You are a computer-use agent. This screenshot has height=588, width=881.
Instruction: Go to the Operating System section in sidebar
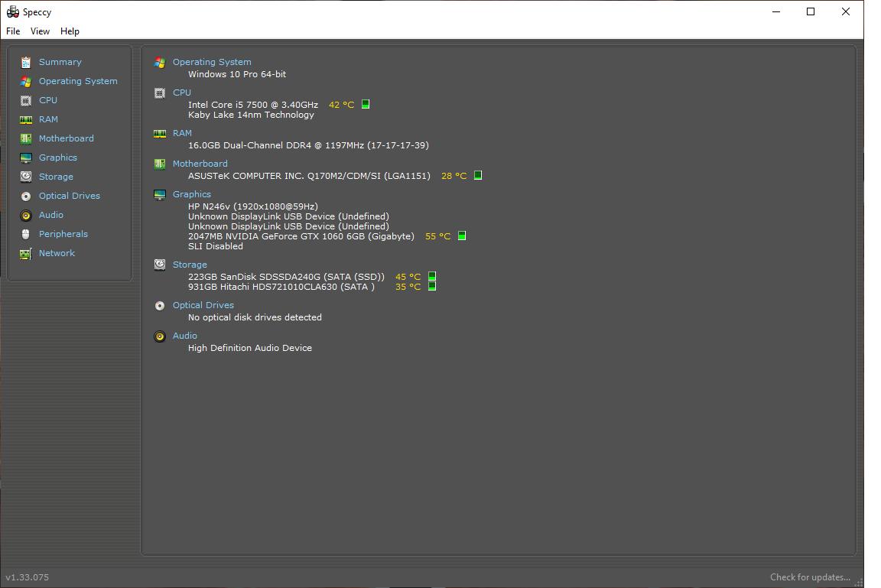click(78, 81)
